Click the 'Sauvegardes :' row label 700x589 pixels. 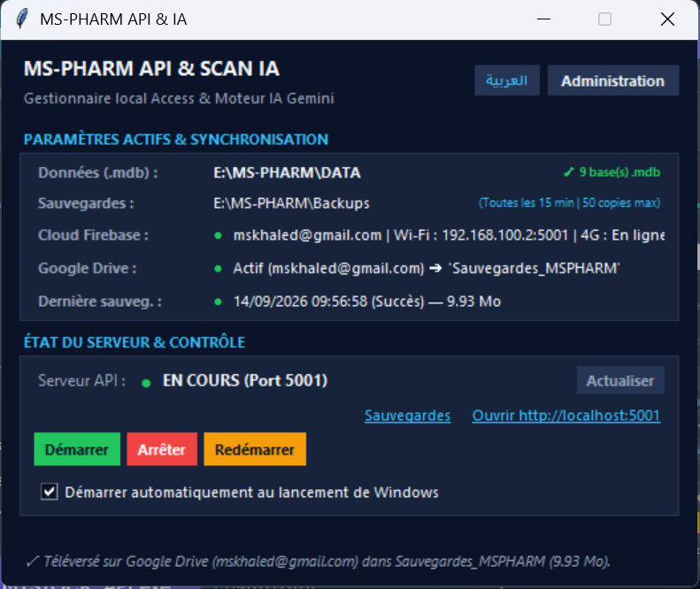(x=86, y=203)
